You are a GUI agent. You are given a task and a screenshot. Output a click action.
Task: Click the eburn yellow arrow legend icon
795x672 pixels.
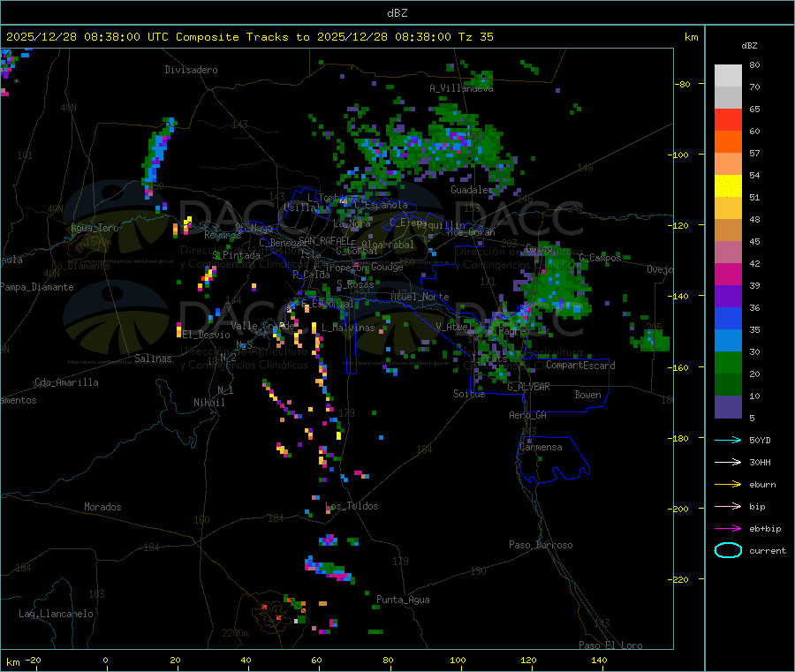click(x=728, y=485)
